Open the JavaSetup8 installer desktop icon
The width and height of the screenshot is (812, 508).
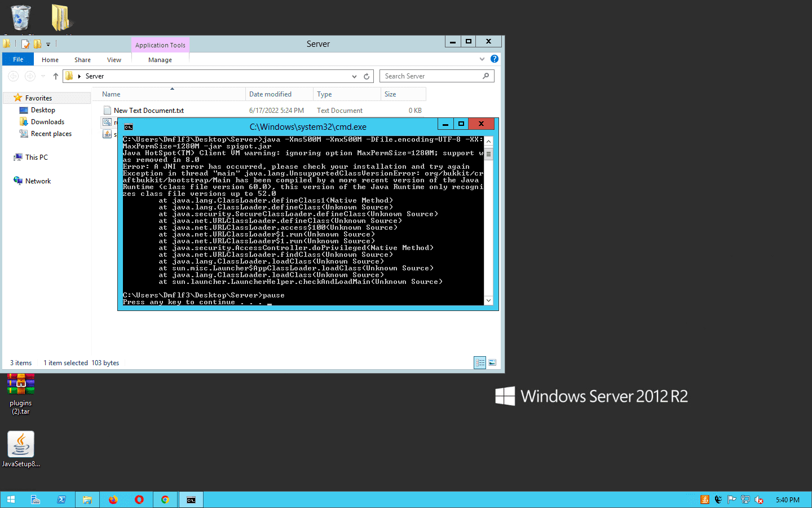pos(21,445)
